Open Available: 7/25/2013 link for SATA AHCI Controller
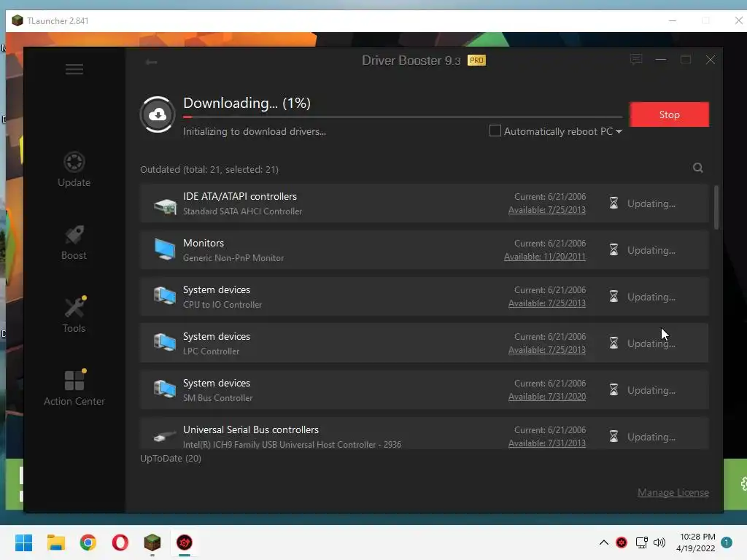 coord(547,210)
